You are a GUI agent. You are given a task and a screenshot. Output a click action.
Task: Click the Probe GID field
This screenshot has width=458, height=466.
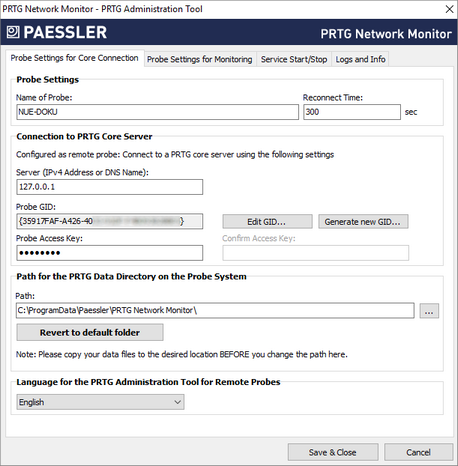[x=109, y=221]
